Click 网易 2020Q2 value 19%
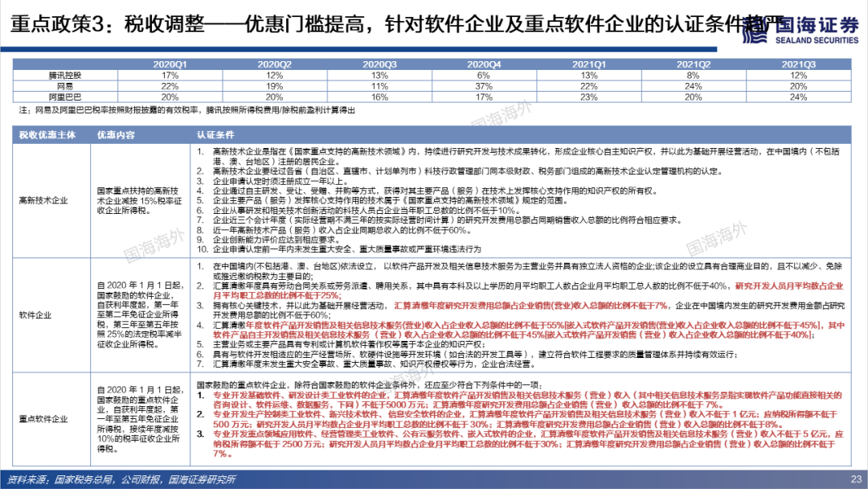Image resolution: width=868 pixels, height=489 pixels. click(x=275, y=86)
